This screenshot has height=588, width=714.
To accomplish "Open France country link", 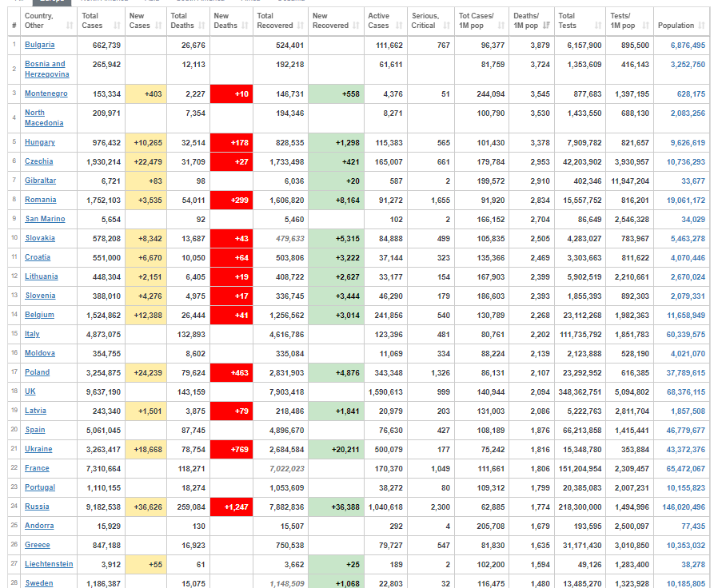I will 37,467.
